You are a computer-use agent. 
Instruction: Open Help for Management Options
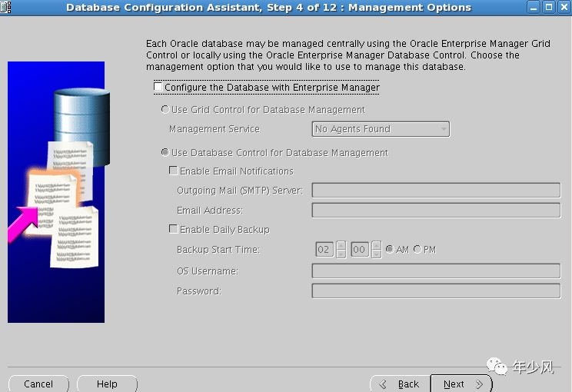(108, 384)
